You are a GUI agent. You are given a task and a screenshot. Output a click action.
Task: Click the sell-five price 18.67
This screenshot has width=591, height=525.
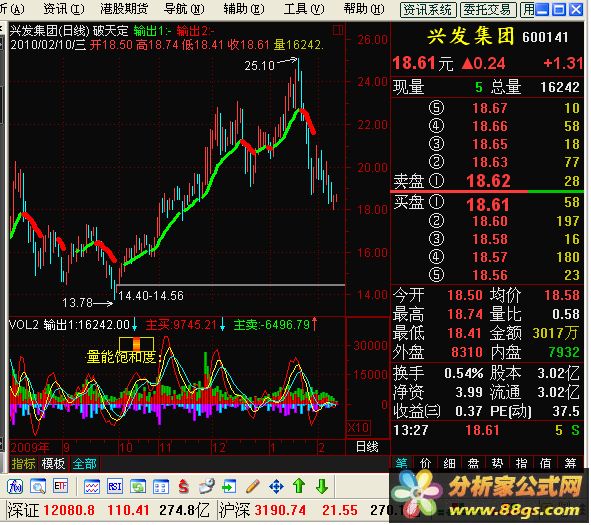tap(490, 109)
